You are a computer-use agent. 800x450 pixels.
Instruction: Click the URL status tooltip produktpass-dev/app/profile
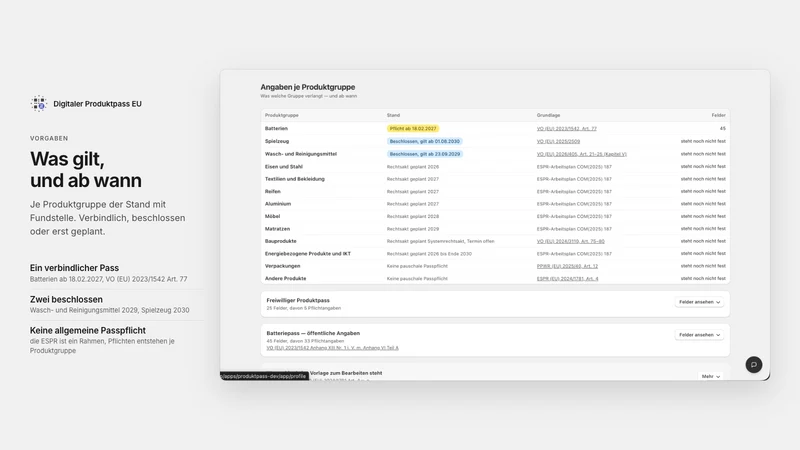(x=264, y=376)
